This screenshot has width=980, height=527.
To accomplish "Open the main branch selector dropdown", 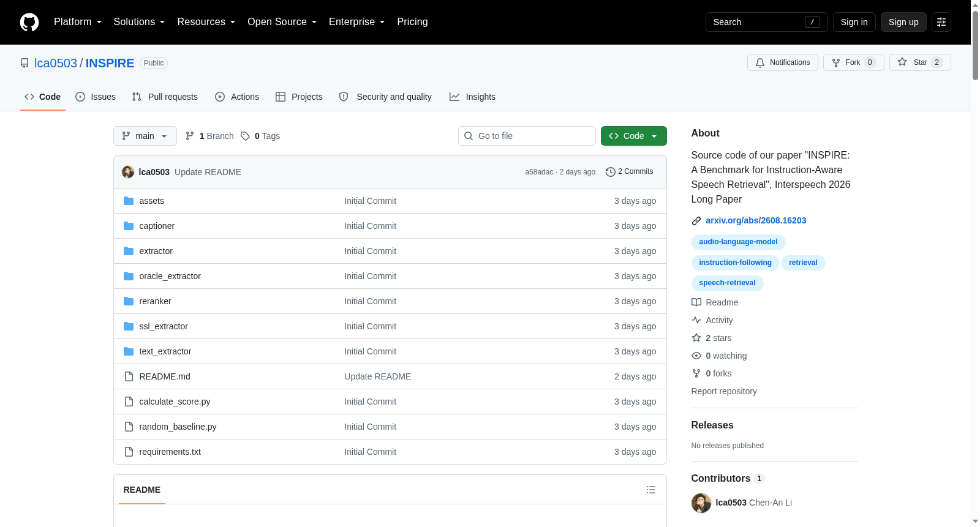I will [145, 136].
